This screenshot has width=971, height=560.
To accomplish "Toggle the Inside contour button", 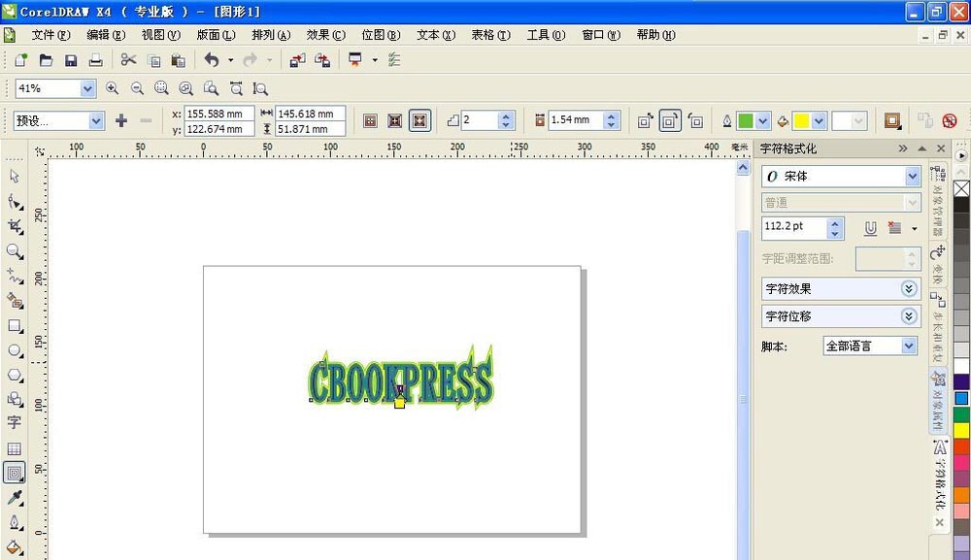I will coord(394,120).
